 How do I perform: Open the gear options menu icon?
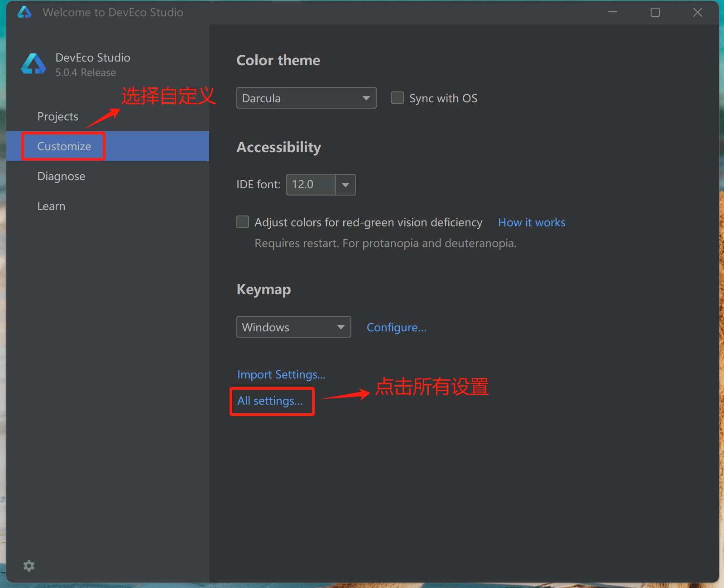pyautogui.click(x=29, y=565)
